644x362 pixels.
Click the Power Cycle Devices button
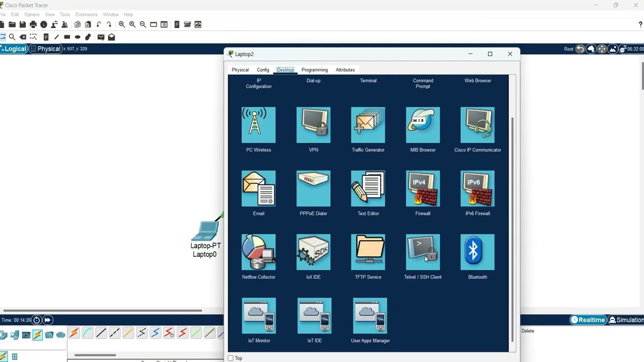(36, 320)
